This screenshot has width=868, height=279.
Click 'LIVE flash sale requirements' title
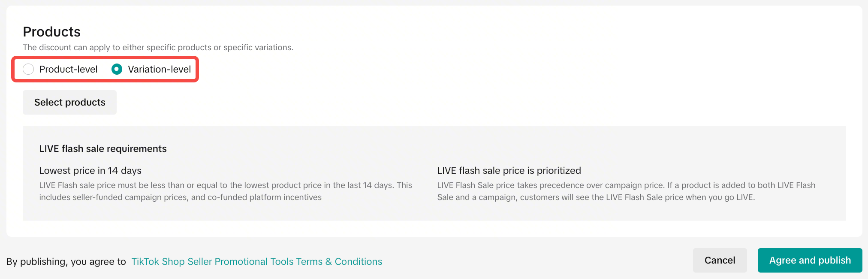[103, 149]
